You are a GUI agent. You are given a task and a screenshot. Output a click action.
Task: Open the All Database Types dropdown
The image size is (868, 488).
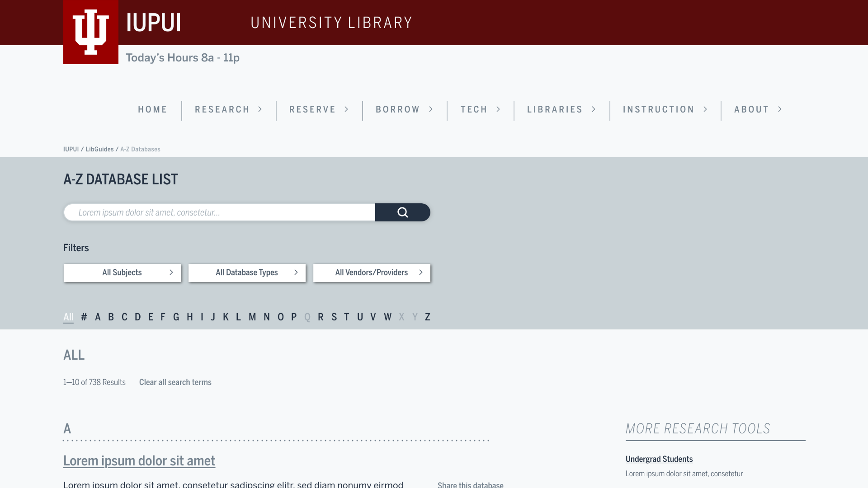point(247,272)
